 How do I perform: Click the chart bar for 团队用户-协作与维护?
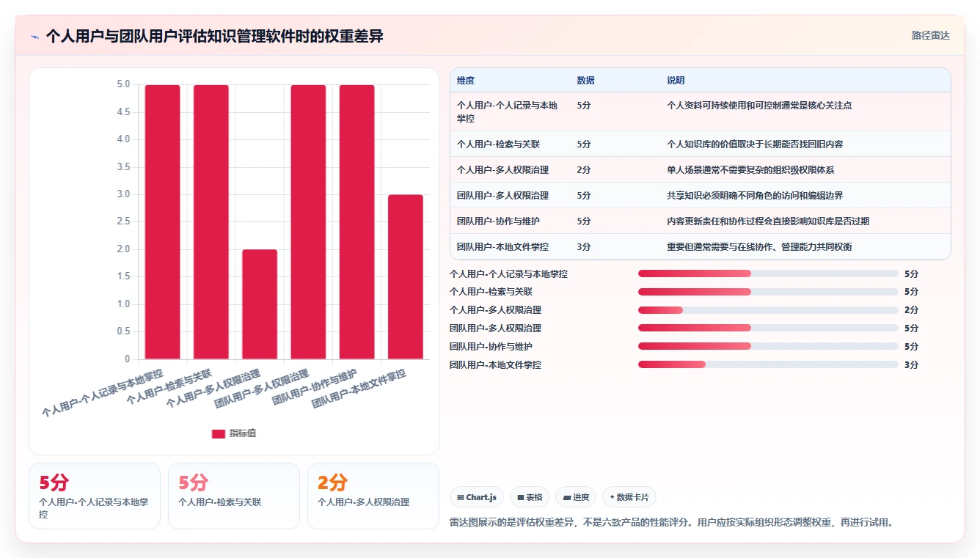tap(356, 222)
